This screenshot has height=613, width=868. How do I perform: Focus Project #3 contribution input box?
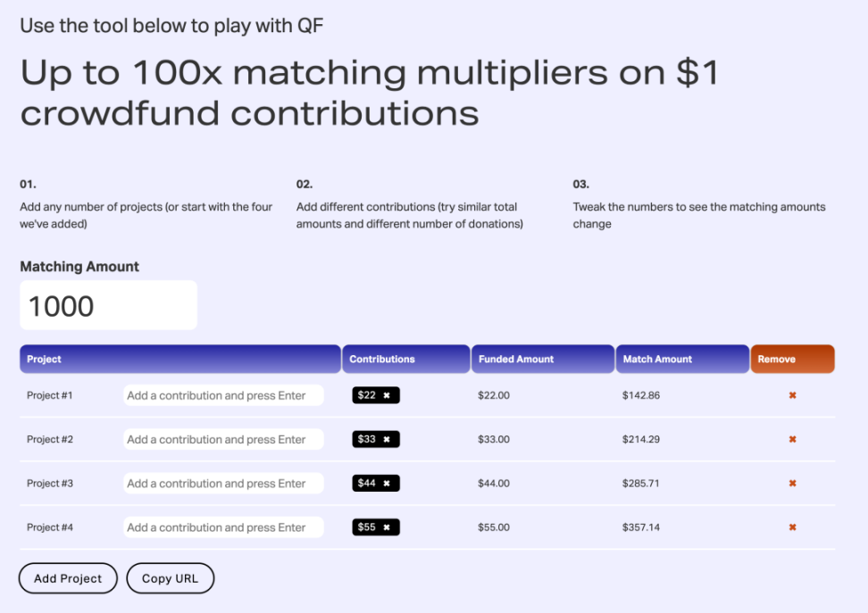click(223, 483)
